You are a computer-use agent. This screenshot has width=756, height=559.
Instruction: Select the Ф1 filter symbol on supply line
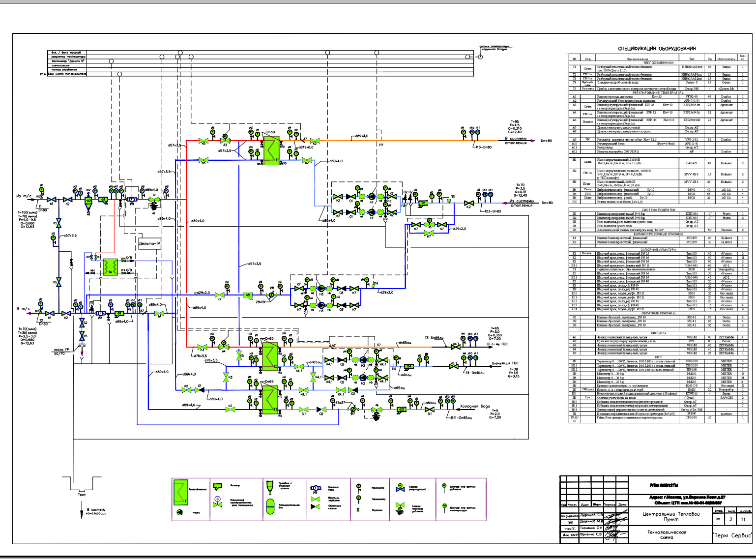click(104, 199)
